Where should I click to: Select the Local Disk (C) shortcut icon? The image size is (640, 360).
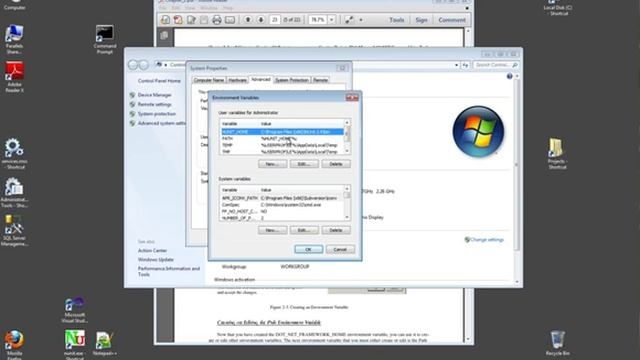pos(558,8)
